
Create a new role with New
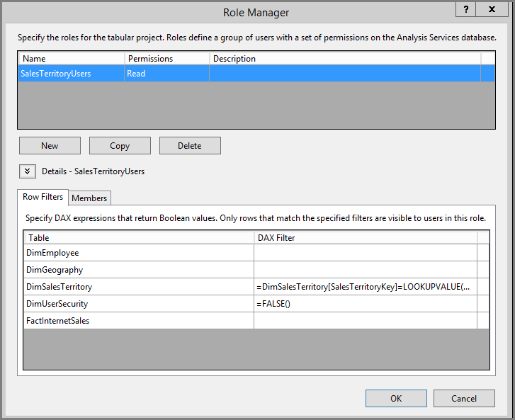point(50,145)
